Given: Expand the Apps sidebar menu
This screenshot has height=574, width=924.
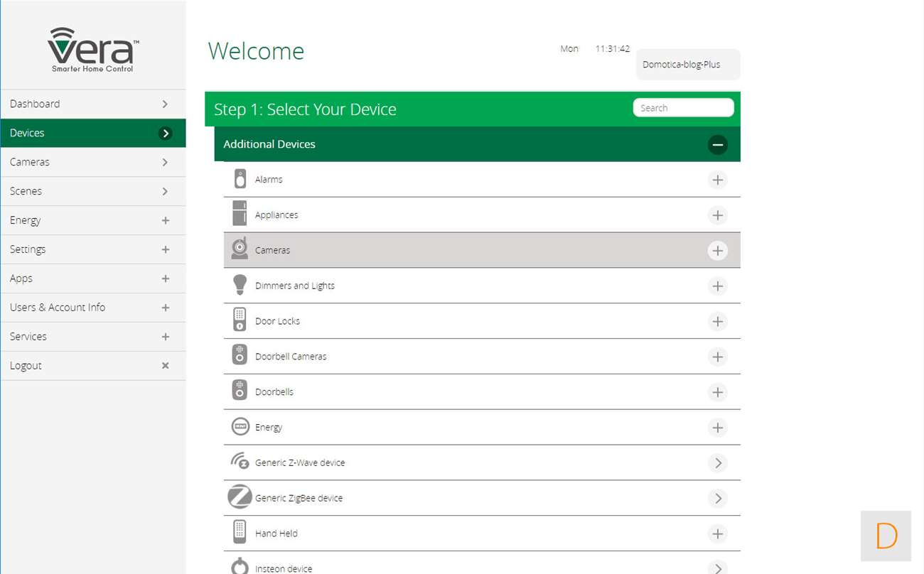Looking at the screenshot, I should click(93, 278).
